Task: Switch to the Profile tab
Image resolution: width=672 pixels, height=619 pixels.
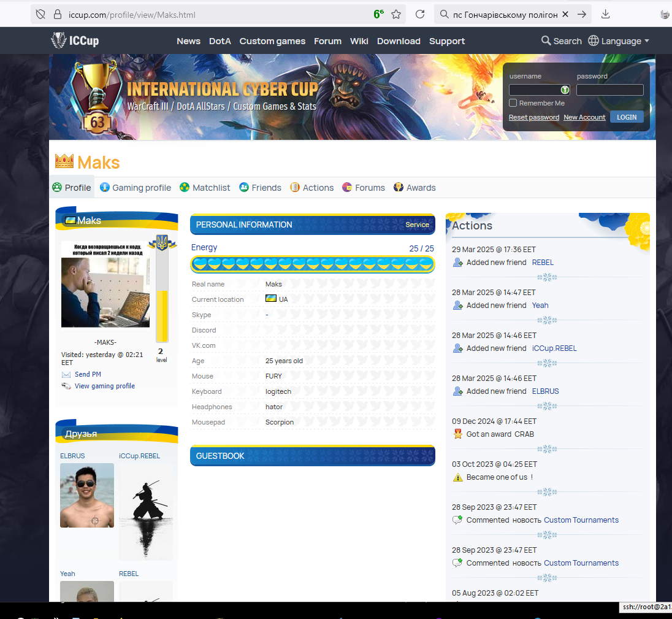Action: [x=72, y=188]
